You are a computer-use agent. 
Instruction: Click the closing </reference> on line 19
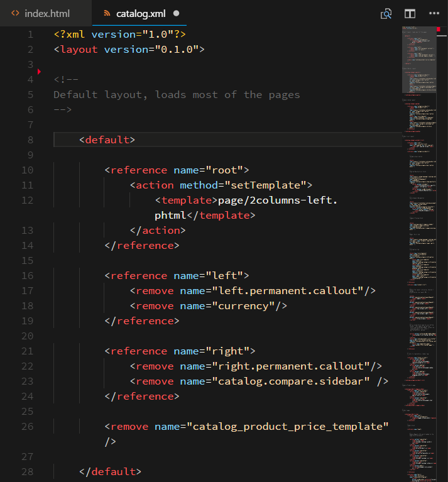142,321
